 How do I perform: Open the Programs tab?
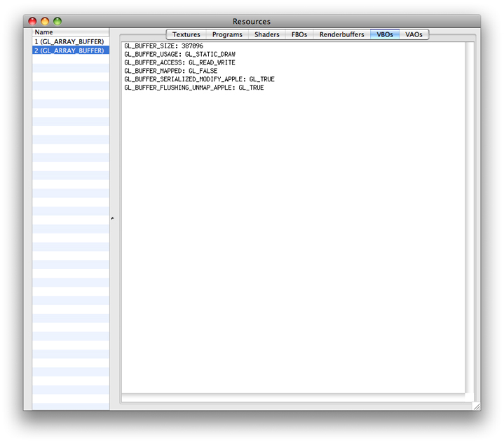click(x=227, y=34)
